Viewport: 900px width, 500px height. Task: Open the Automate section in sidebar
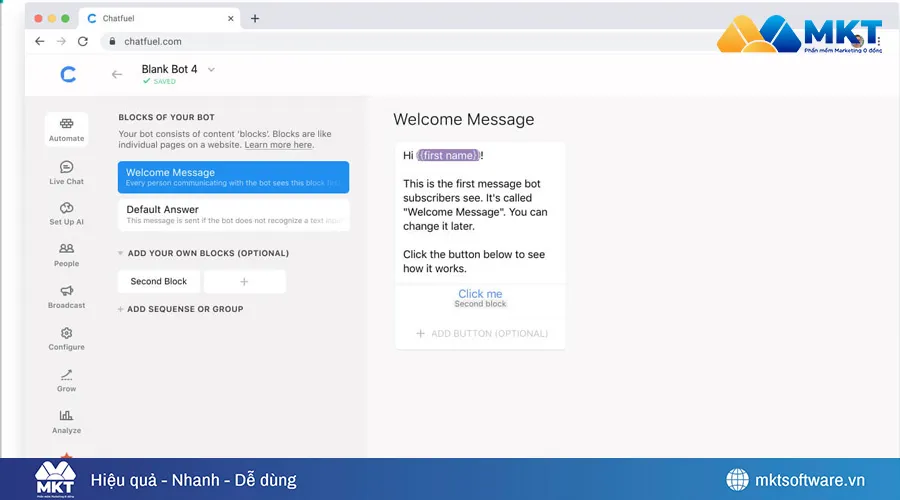(x=67, y=129)
